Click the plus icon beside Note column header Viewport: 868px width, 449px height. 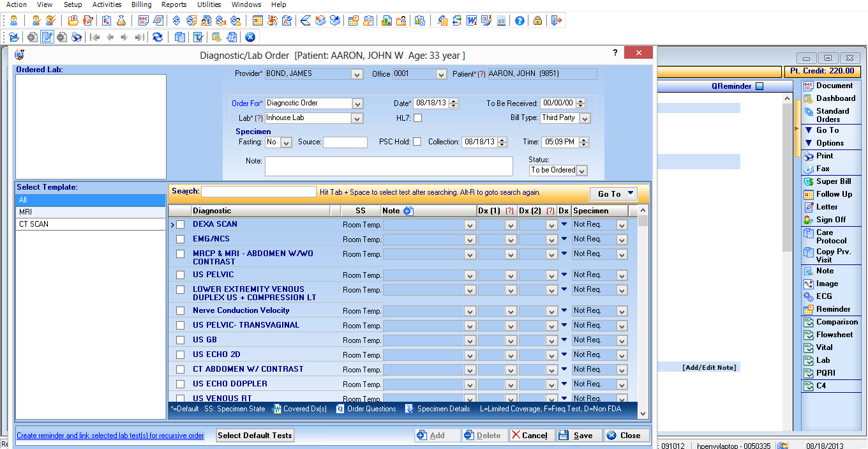[408, 211]
